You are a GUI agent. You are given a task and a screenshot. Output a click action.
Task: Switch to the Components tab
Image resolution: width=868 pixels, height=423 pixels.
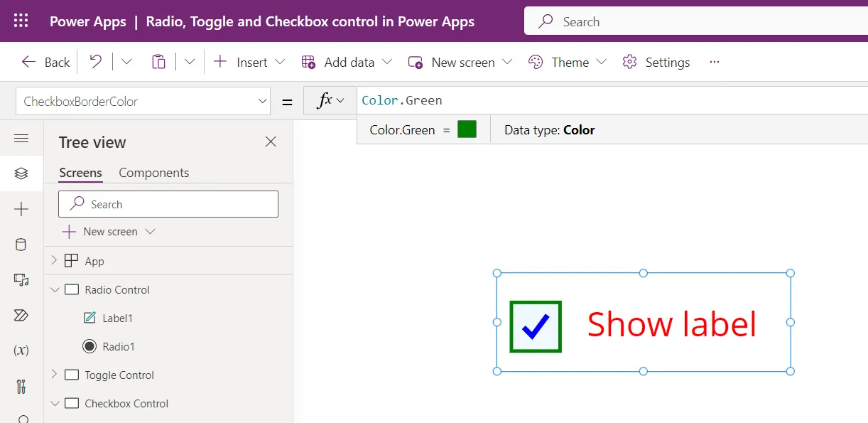153,173
